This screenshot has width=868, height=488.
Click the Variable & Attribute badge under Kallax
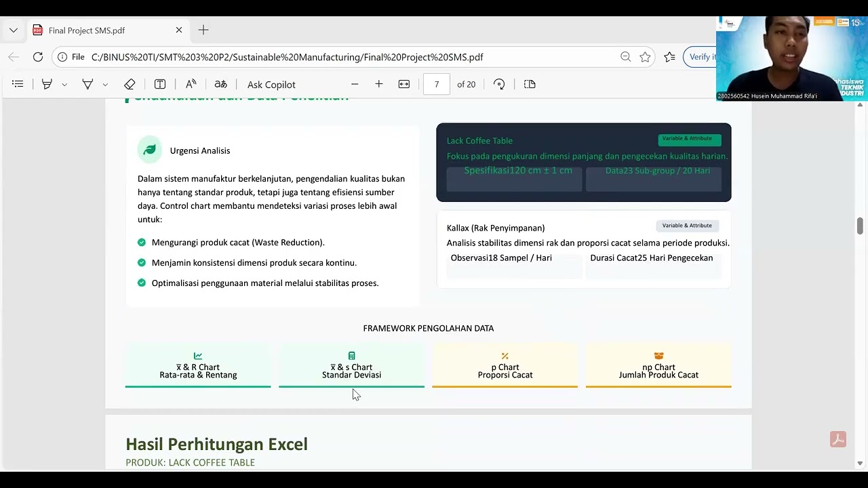(x=687, y=226)
